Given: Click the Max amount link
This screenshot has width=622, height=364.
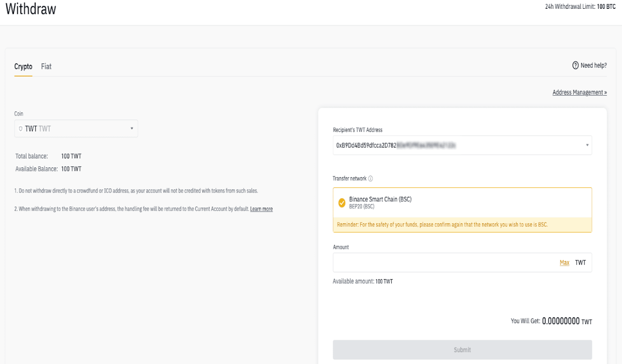Looking at the screenshot, I should [564, 263].
